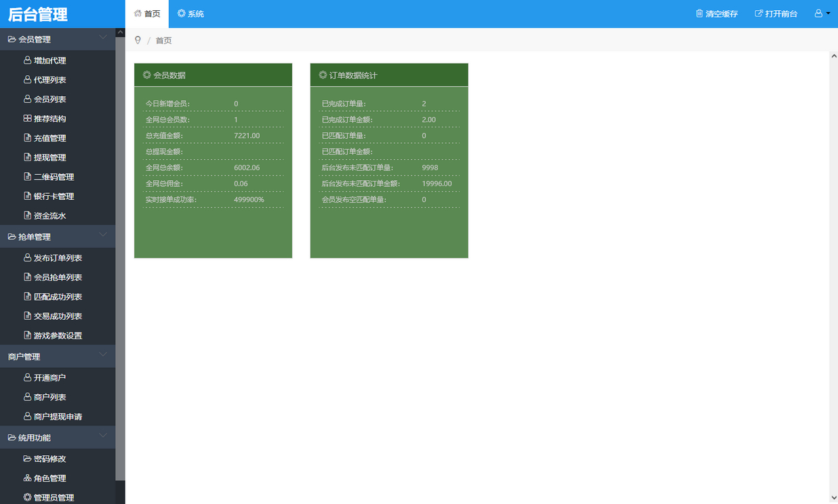Click the gear icon beside 管理员管理
This screenshot has height=504, width=838.
click(x=27, y=497)
